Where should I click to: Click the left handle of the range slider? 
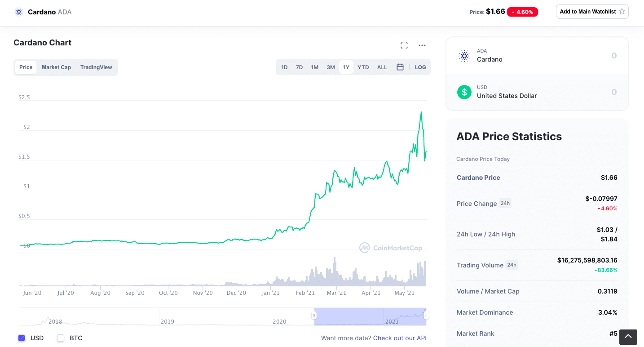coord(314,316)
